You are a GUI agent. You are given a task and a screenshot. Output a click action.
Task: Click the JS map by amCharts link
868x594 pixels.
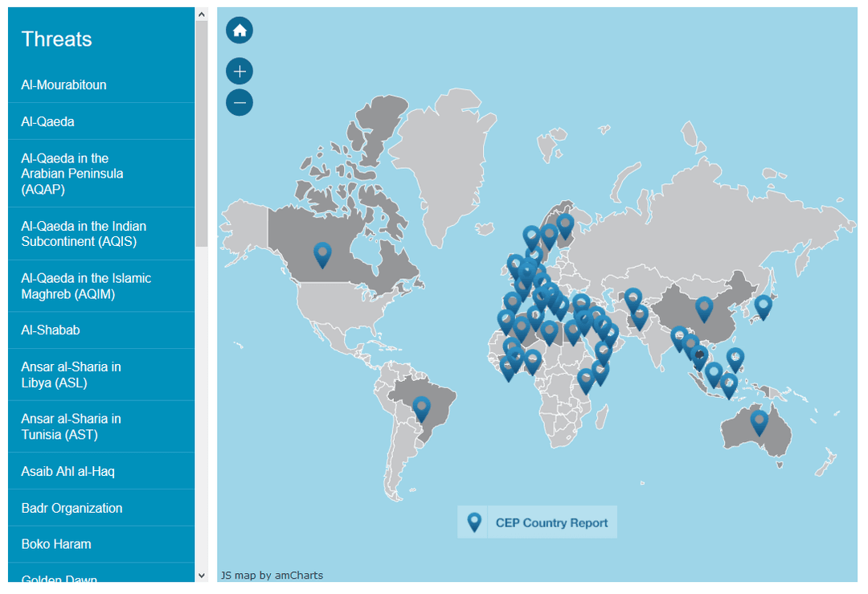pyautogui.click(x=272, y=575)
